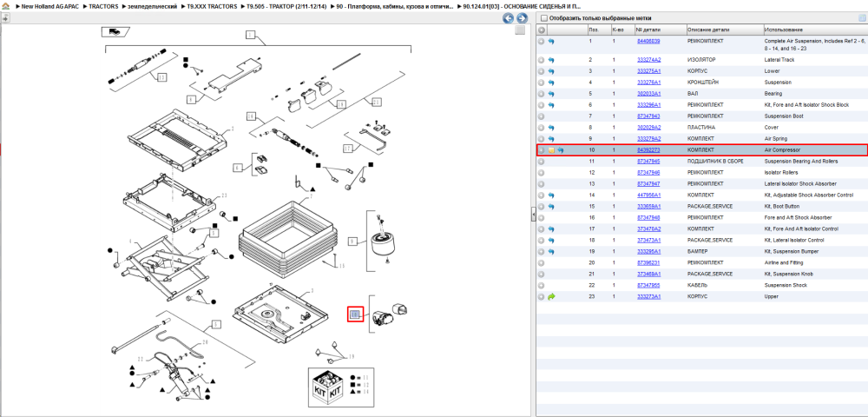The height and width of the screenshot is (417, 868).
Task: Sort by '№ детали' column header
Action: point(660,30)
